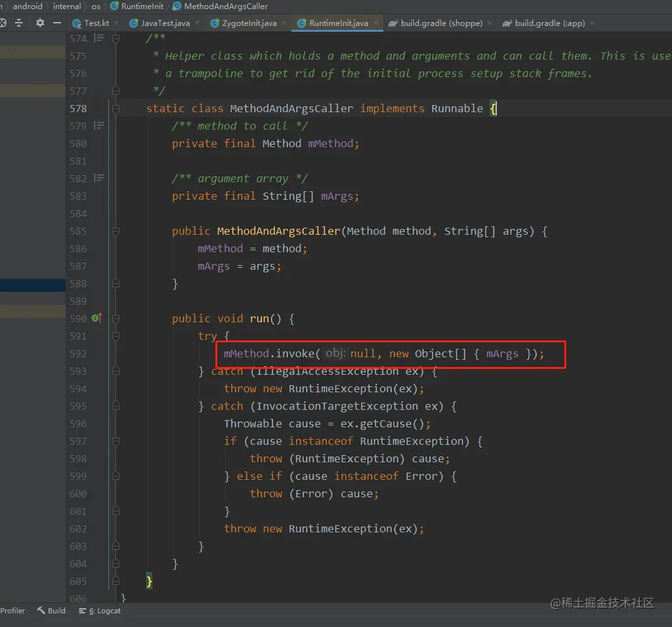Image resolution: width=672 pixels, height=627 pixels.
Task: Click the 'os' breadcrumb
Action: point(96,6)
